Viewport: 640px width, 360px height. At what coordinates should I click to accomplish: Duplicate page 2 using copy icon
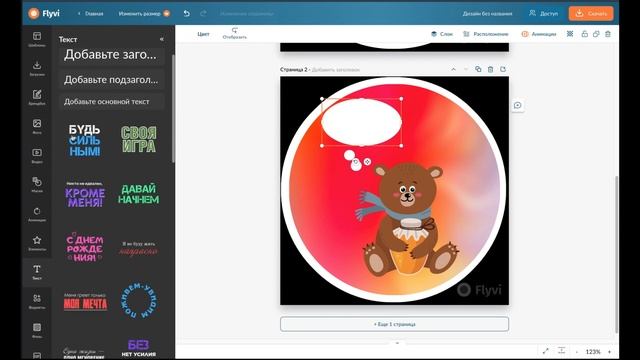478,69
